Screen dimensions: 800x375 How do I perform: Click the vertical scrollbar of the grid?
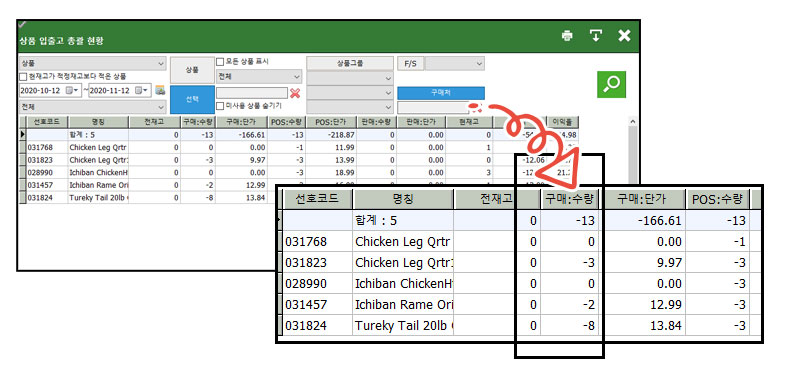633,153
